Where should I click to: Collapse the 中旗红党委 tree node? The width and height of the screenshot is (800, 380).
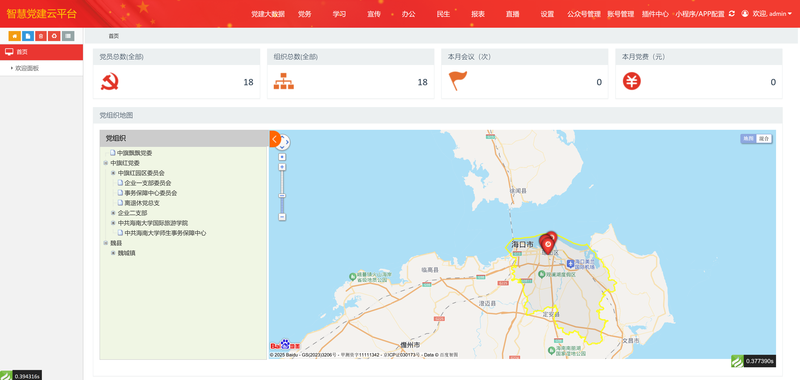tap(106, 163)
